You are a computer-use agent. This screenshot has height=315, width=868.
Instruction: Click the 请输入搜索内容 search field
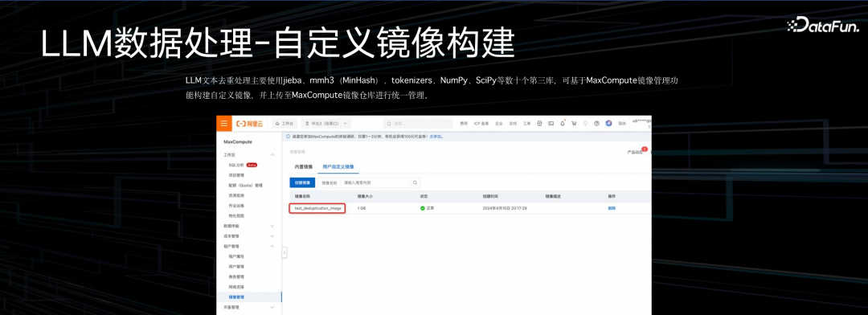click(375, 182)
